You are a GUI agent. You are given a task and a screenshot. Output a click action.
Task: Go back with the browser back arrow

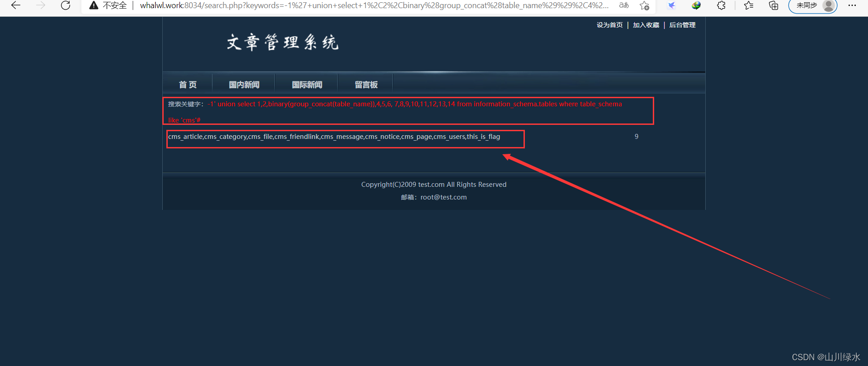[x=16, y=5]
